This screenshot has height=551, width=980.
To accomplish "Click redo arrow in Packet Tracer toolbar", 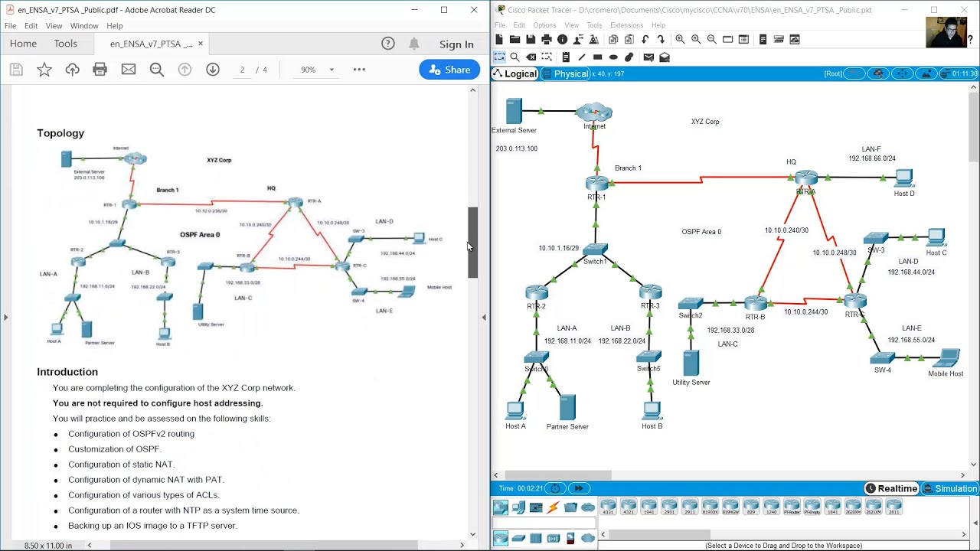I will pos(661,39).
